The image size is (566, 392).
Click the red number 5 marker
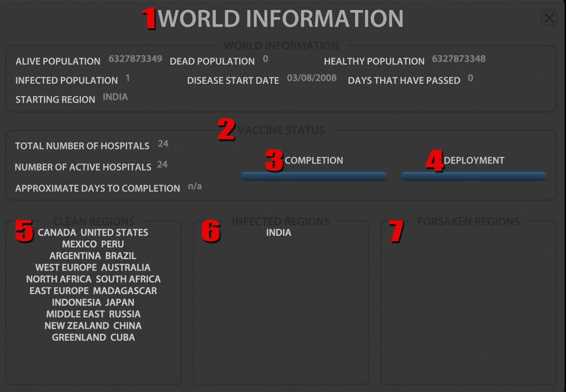click(x=24, y=231)
